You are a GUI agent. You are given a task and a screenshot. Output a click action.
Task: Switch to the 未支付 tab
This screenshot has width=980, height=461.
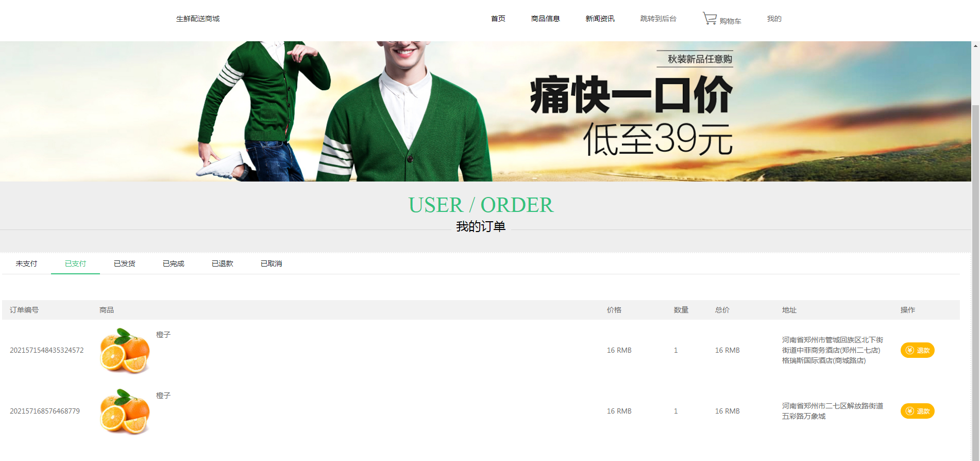[26, 264]
